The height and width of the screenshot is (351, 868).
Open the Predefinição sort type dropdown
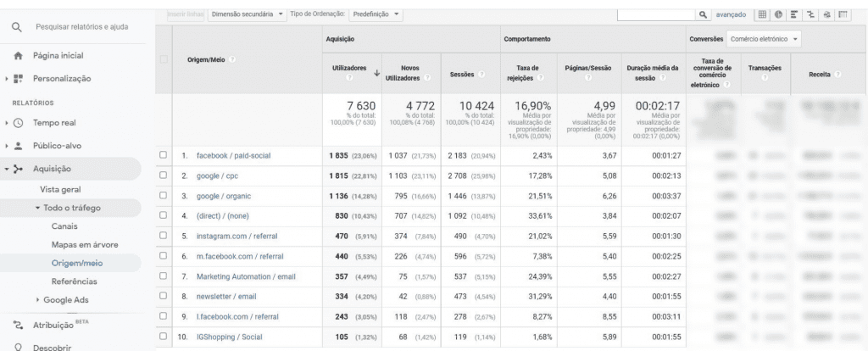tap(376, 14)
